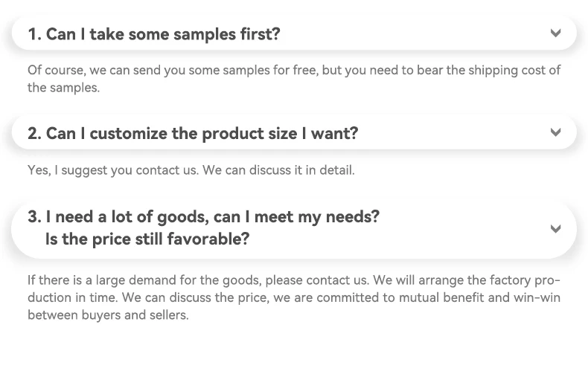This screenshot has width=588, height=368.
Task: Click the 'I need a lot of goods' heading line
Action: coord(204,217)
